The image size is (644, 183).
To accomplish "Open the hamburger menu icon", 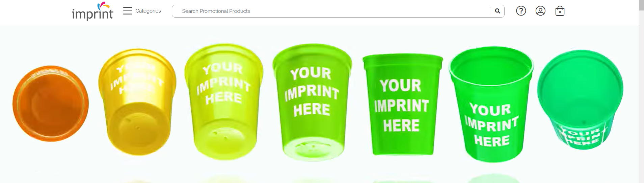I will (x=127, y=11).
